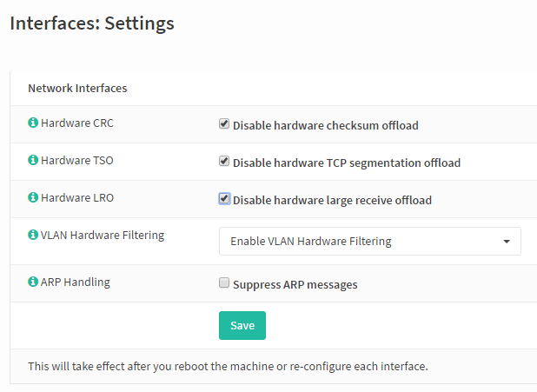Click the info icon beside Hardware CRC

coord(33,123)
